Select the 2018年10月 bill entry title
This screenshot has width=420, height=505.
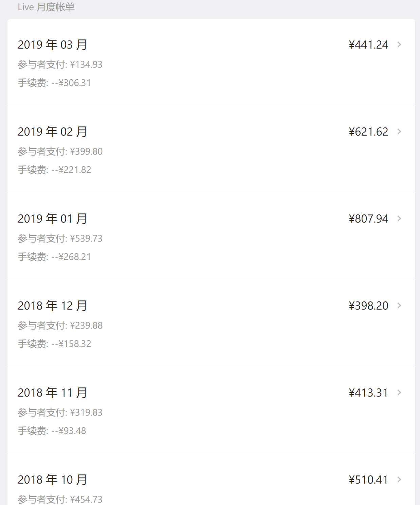[x=52, y=480]
